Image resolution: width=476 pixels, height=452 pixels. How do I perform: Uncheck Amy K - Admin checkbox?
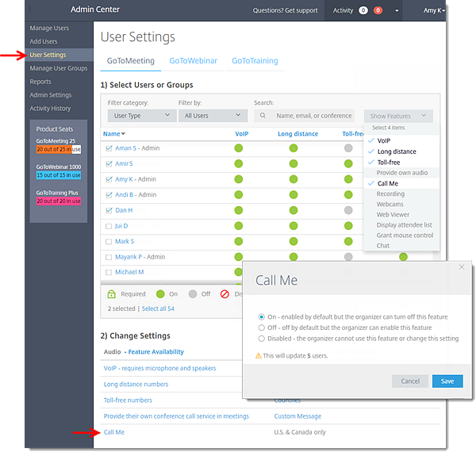(109, 179)
